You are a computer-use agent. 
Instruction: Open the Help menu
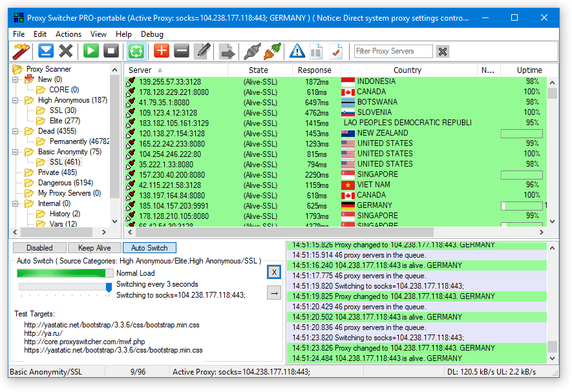click(123, 34)
